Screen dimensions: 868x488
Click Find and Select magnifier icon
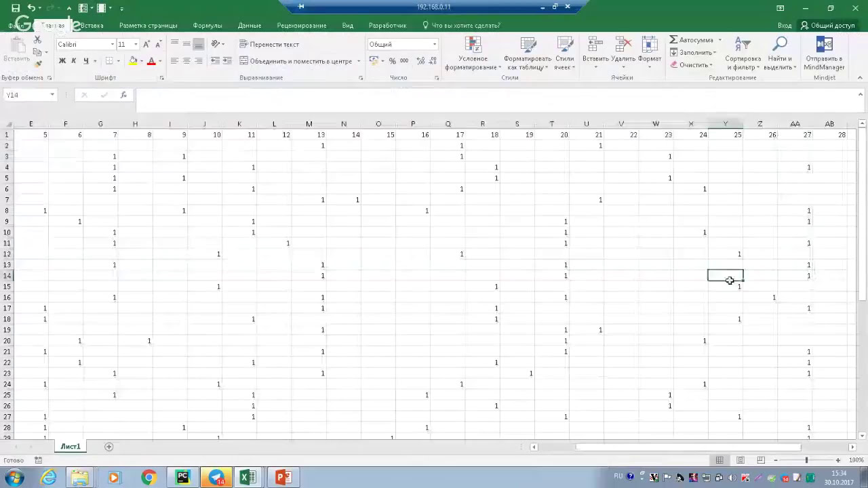[x=779, y=45]
